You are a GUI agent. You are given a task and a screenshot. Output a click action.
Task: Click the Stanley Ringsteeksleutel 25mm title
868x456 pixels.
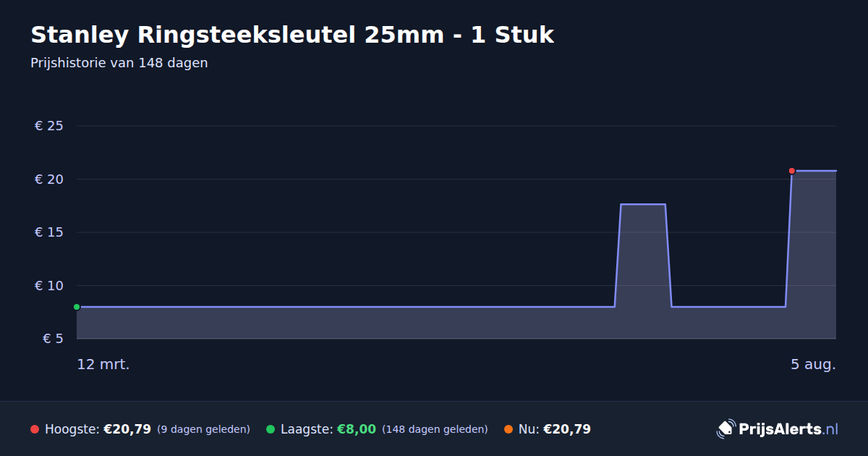tap(292, 35)
